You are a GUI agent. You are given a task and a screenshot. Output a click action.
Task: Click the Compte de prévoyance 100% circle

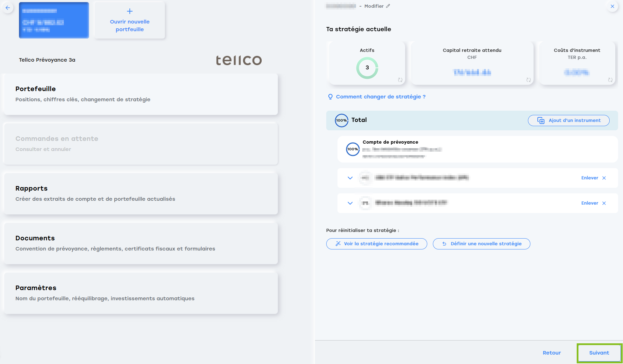click(353, 149)
